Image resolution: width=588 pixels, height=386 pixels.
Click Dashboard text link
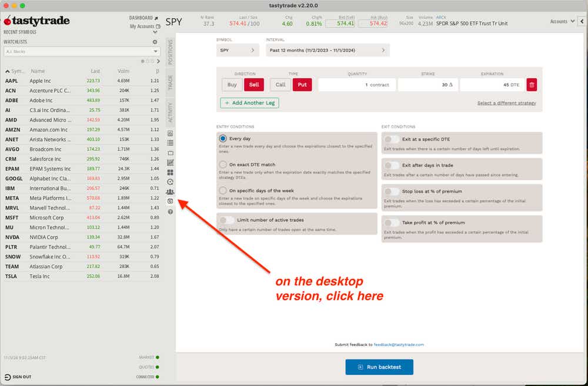click(141, 18)
